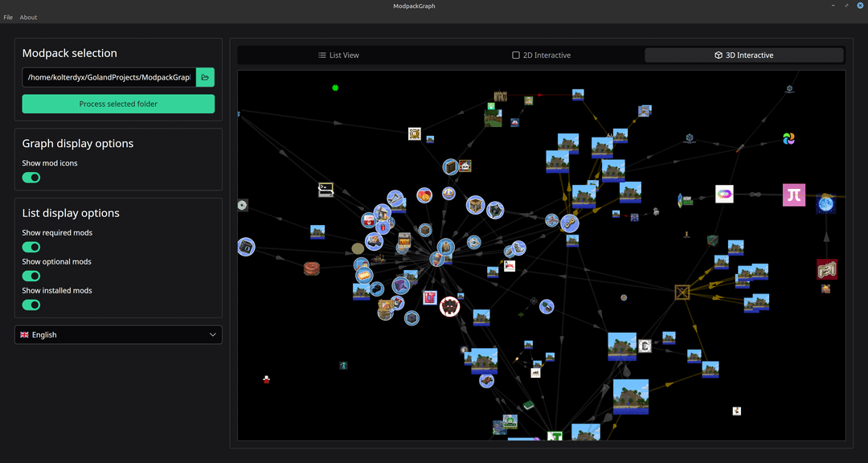Open the English language dropdown
868x463 pixels.
point(118,334)
